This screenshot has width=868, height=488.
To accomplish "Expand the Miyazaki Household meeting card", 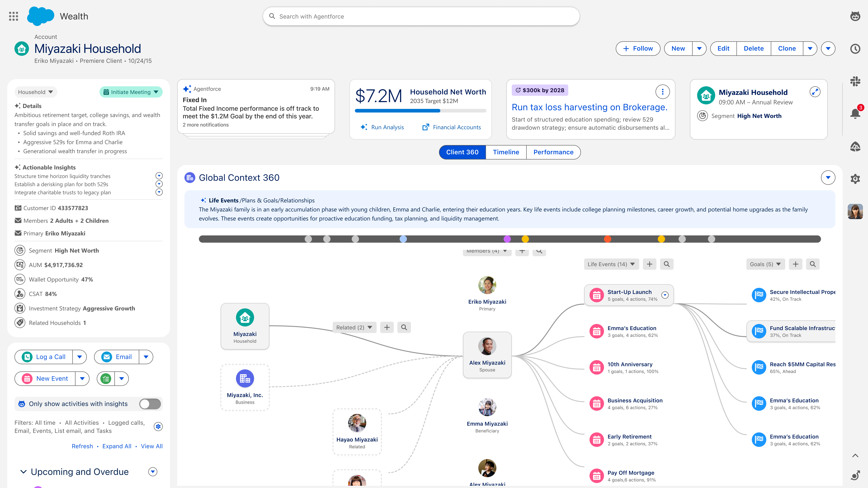I will (x=815, y=91).
